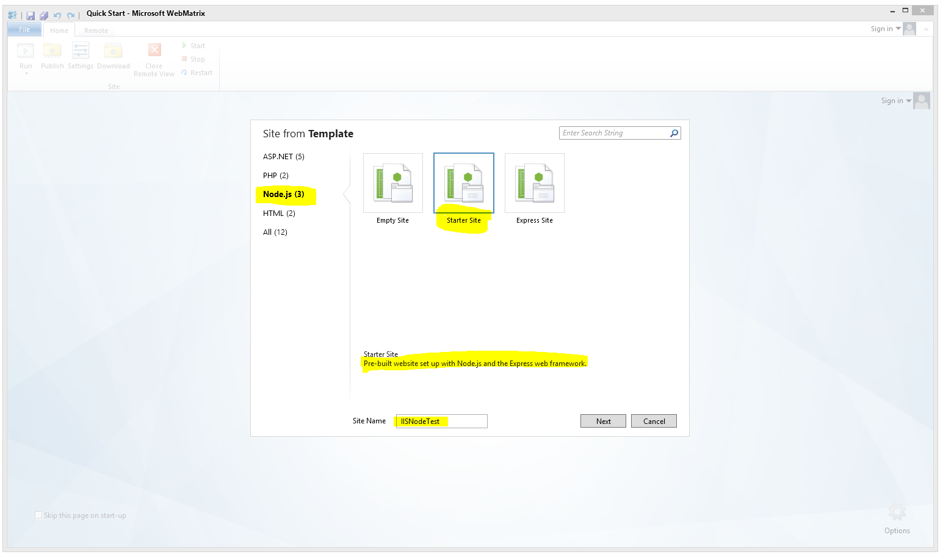Viewport: 943px width, 560px height.
Task: Select the PHP (2) category
Action: coord(276,176)
